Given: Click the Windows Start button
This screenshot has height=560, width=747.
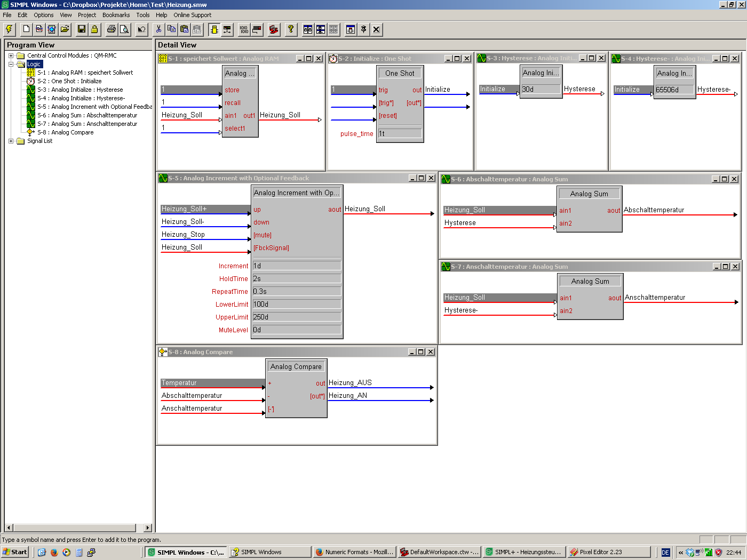Looking at the screenshot, I should click(15, 552).
